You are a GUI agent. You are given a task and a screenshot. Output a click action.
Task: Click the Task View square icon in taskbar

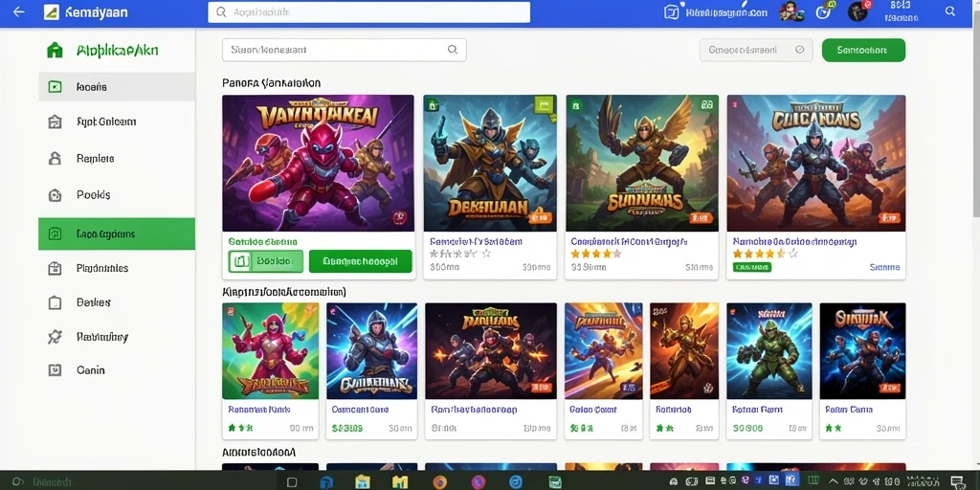coord(291,482)
